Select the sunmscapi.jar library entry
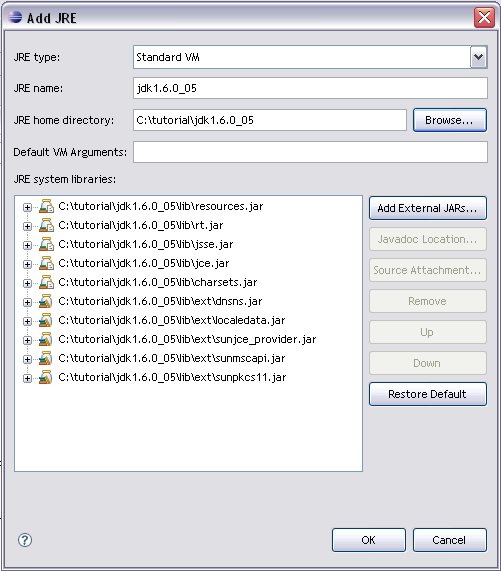The image size is (501, 571). click(171, 358)
